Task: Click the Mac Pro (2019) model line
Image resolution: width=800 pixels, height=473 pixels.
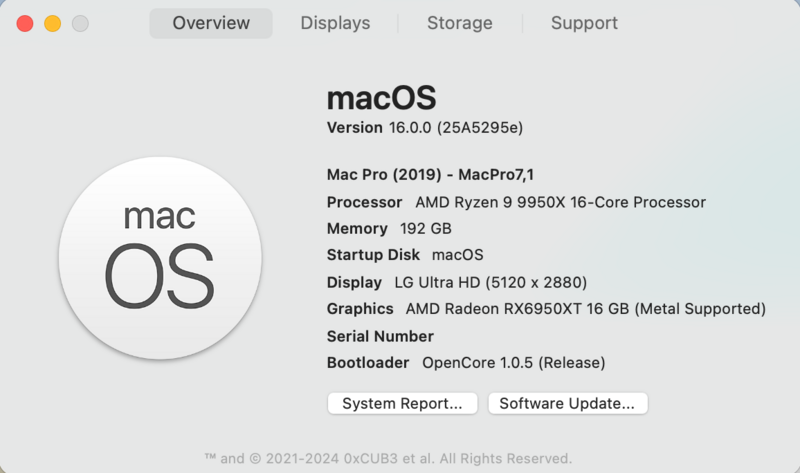Action: (x=437, y=174)
